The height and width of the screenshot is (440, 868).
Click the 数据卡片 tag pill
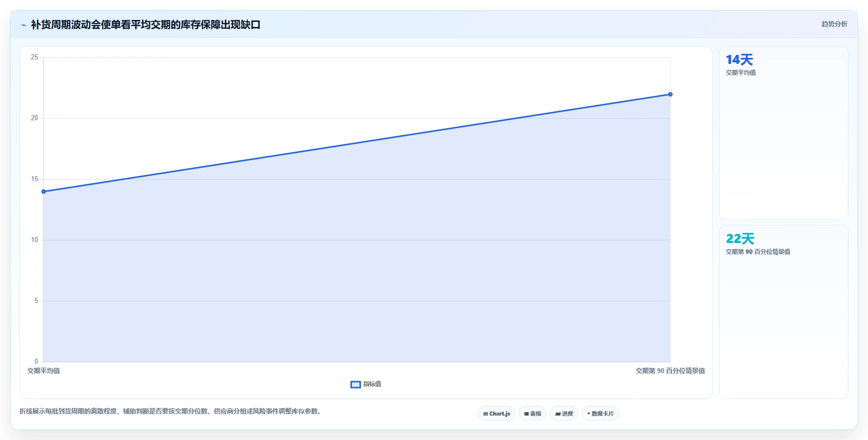(600, 414)
